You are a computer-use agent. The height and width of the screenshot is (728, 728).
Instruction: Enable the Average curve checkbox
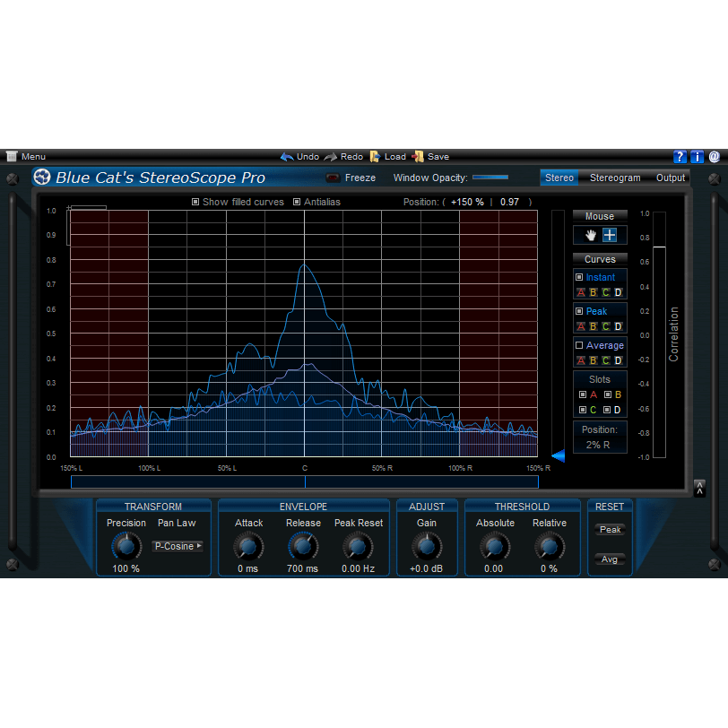579,345
